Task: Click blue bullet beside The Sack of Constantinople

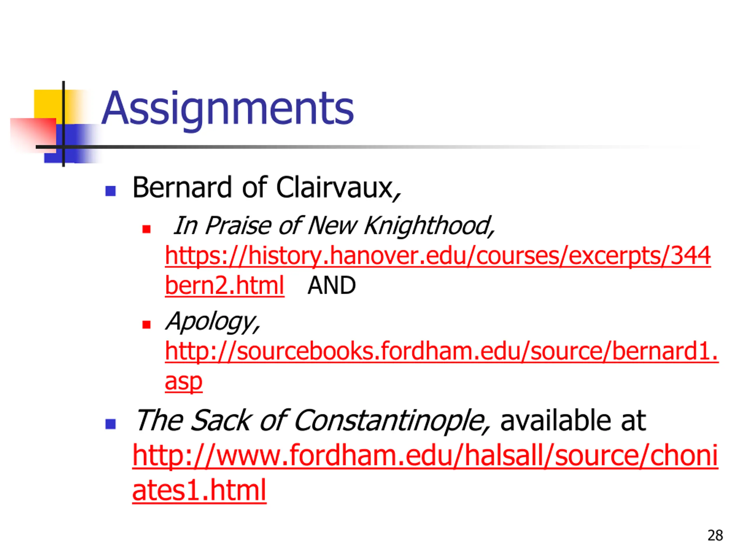Action: (110, 423)
